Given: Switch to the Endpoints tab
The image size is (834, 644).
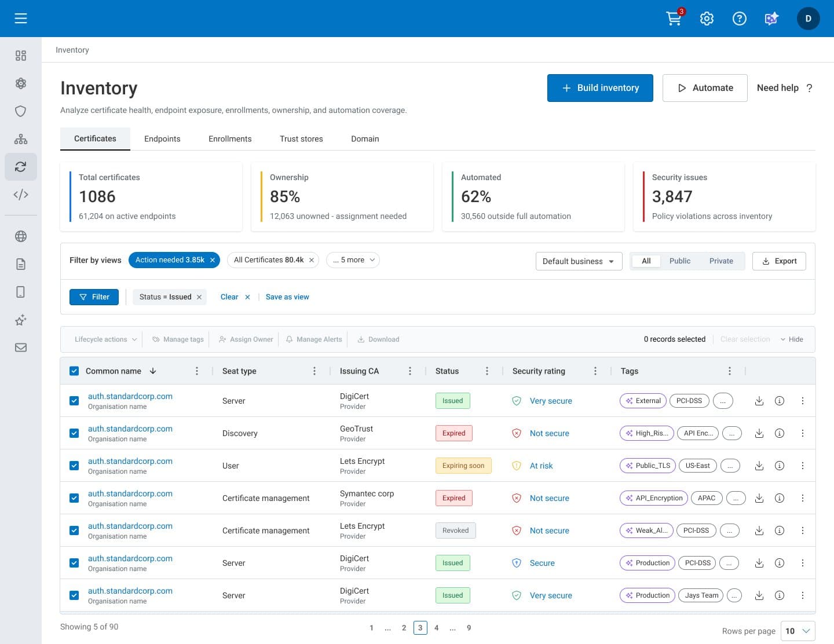Looking at the screenshot, I should tap(162, 139).
